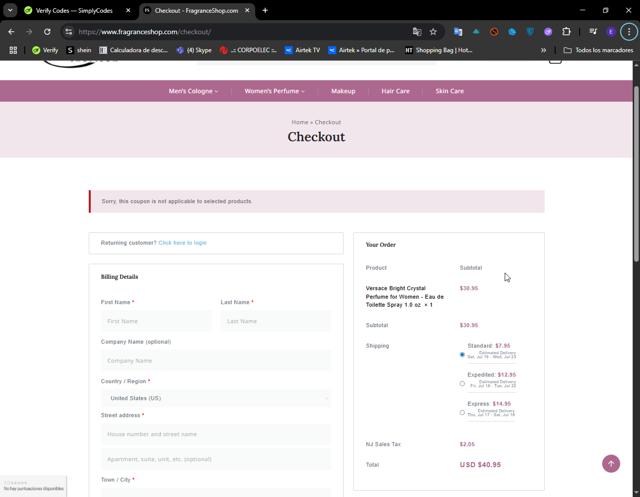Click here to login link
Viewport: 640px width, 497px height.
(182, 243)
